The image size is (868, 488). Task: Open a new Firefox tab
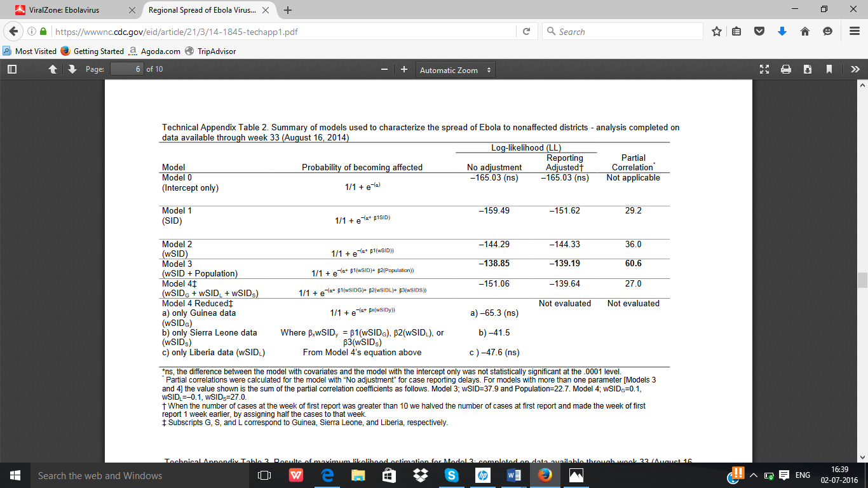288,10
